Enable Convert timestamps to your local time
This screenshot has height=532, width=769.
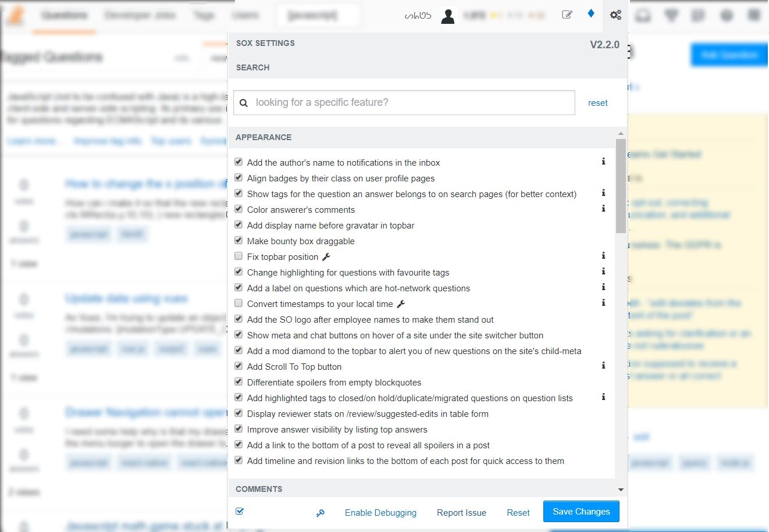tap(238, 302)
